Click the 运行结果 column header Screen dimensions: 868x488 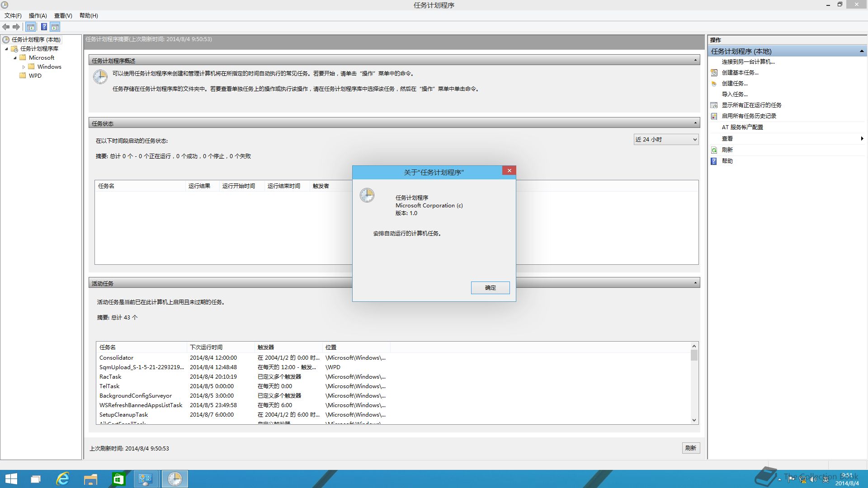[202, 186]
